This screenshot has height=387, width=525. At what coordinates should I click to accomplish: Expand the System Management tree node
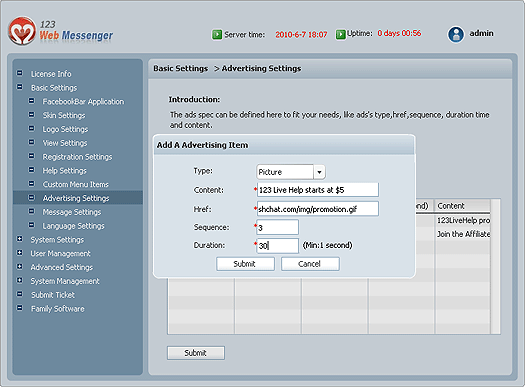(20, 280)
